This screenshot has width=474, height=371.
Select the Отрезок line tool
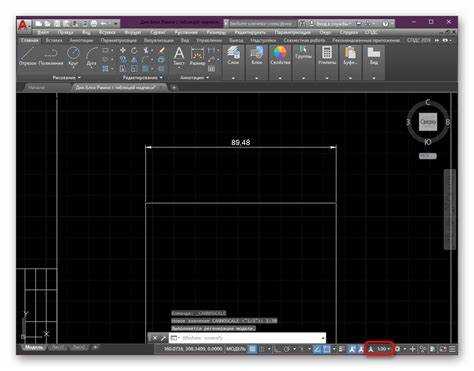click(27, 56)
